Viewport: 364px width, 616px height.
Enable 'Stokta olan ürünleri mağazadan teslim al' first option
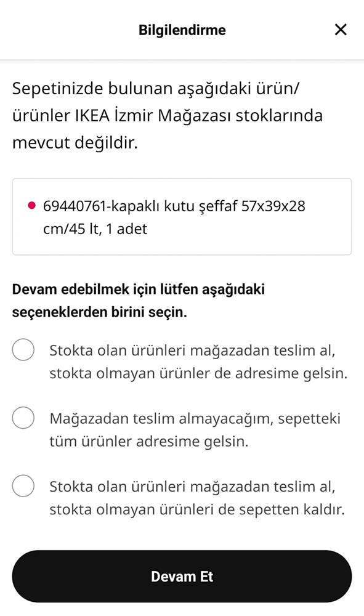23,349
